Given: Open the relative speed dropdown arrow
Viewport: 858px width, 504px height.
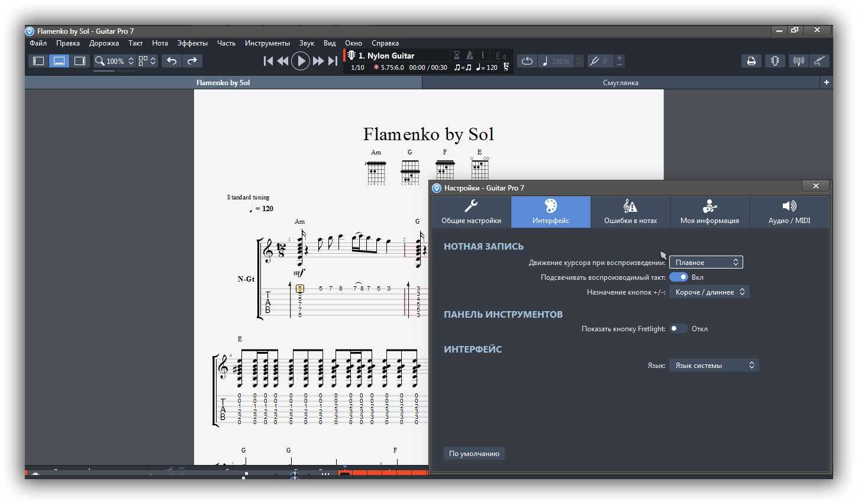Looking at the screenshot, I should (x=579, y=61).
